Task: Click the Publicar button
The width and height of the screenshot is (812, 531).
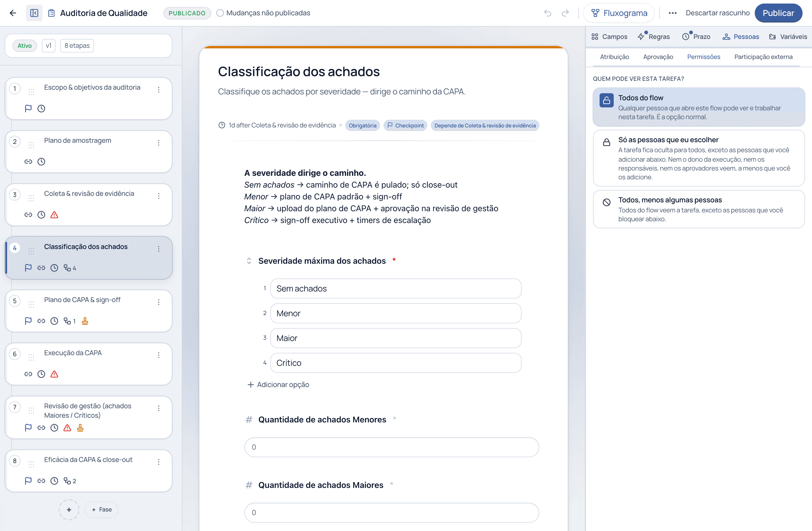Action: pos(778,13)
